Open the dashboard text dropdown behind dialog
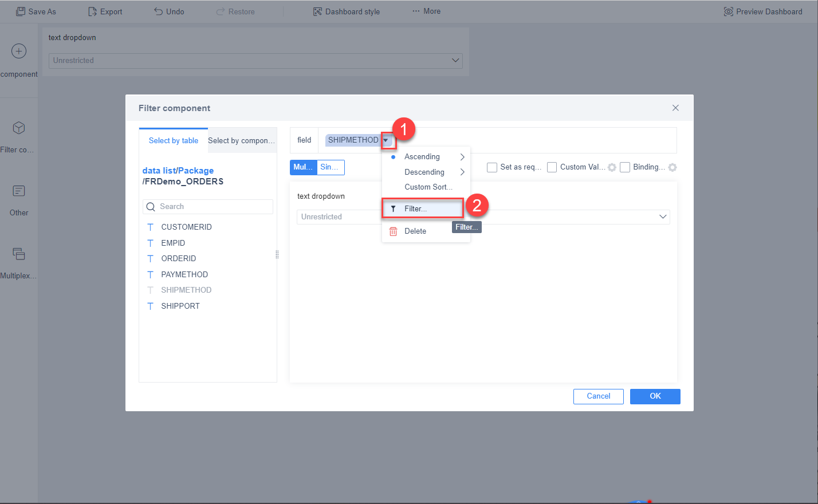Viewport: 818px width, 504px height. click(x=255, y=61)
